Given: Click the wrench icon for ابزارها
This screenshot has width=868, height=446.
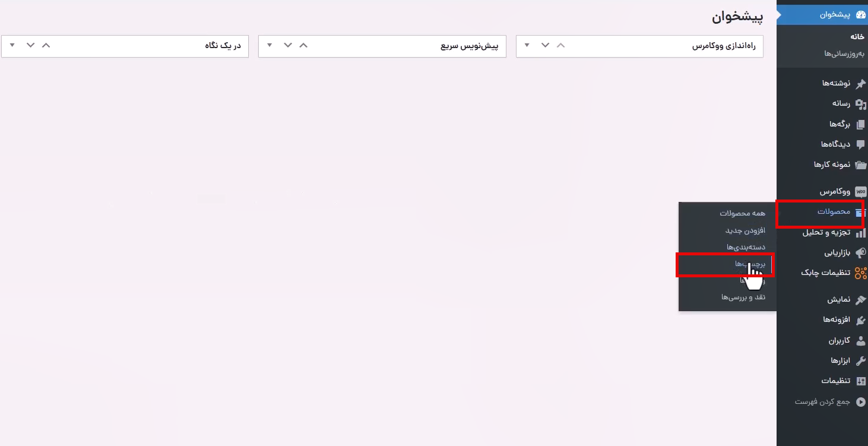Looking at the screenshot, I should coord(860,360).
